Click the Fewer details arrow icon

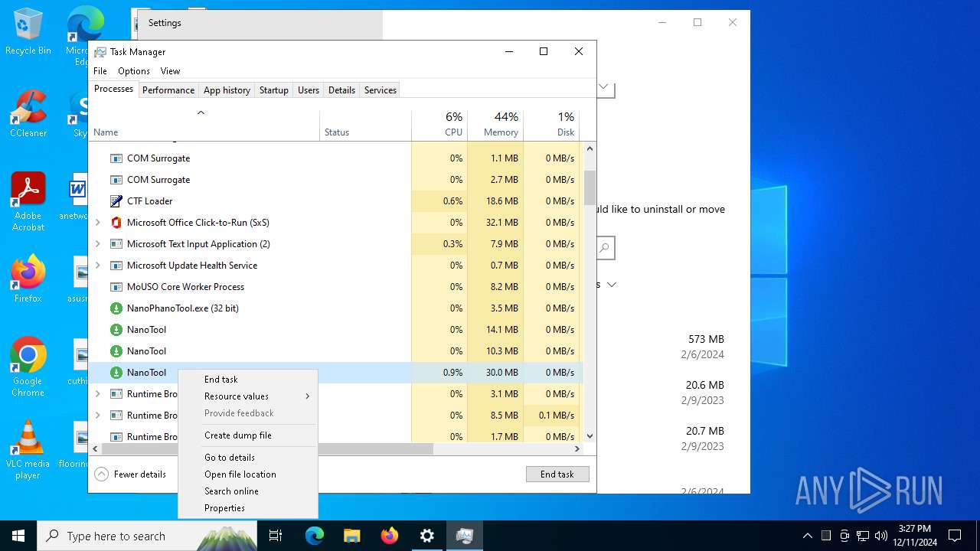click(x=101, y=474)
